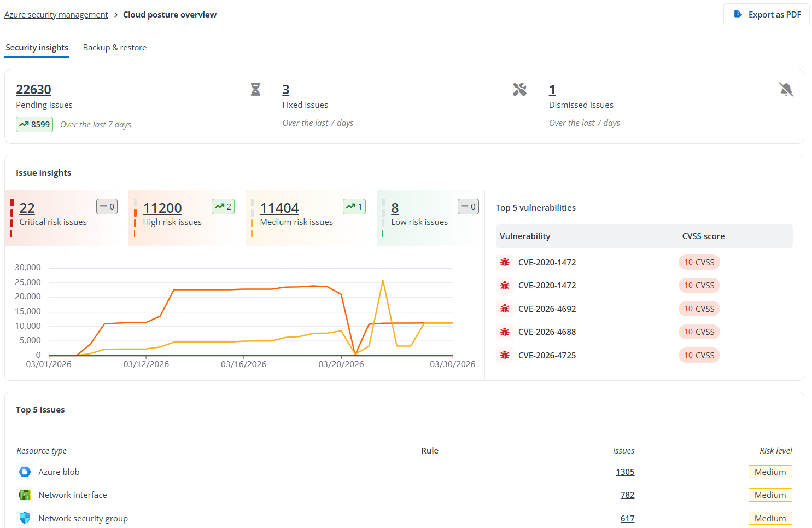
Task: Click the 03/01/2026 date on chart axis
Action: [49, 364]
